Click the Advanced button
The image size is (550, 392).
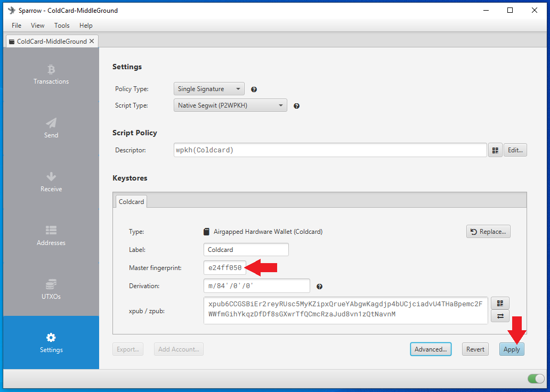(x=431, y=349)
